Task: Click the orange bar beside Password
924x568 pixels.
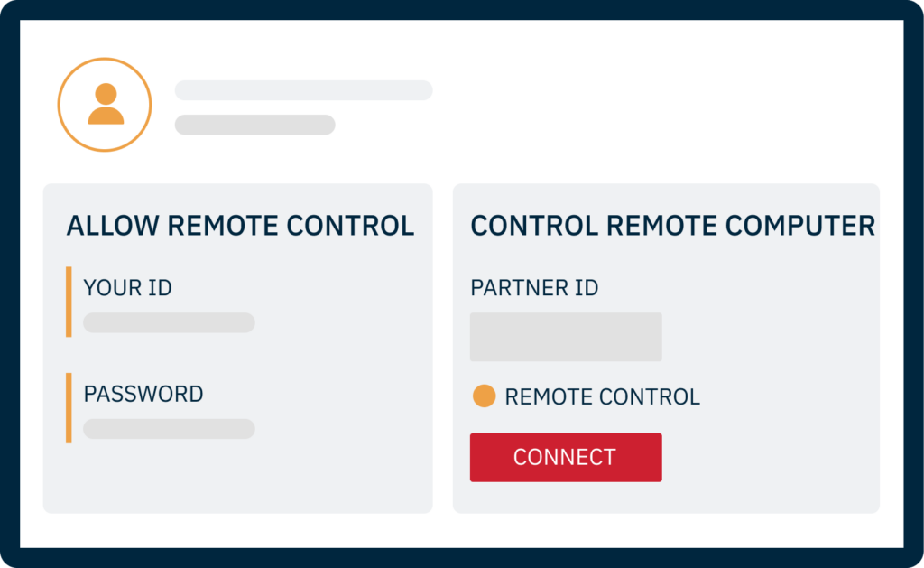Action: pyautogui.click(x=69, y=408)
